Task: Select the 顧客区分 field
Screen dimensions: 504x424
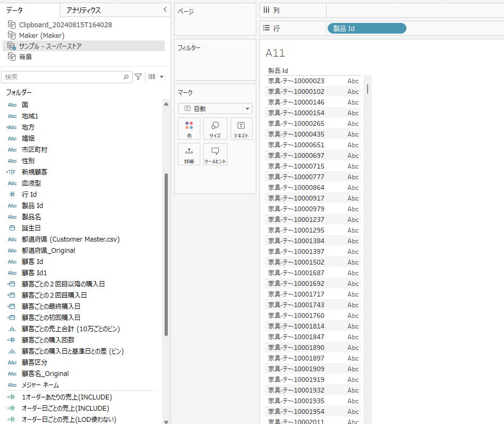Action: click(35, 363)
